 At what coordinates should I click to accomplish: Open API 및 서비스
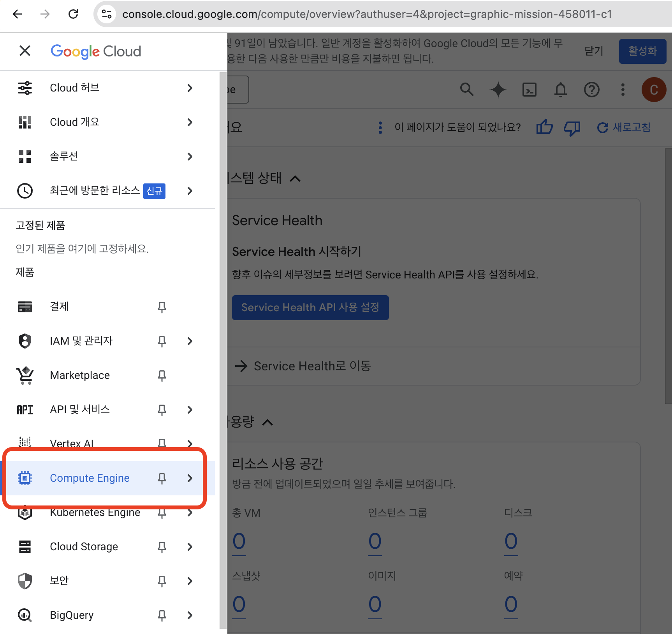point(80,410)
